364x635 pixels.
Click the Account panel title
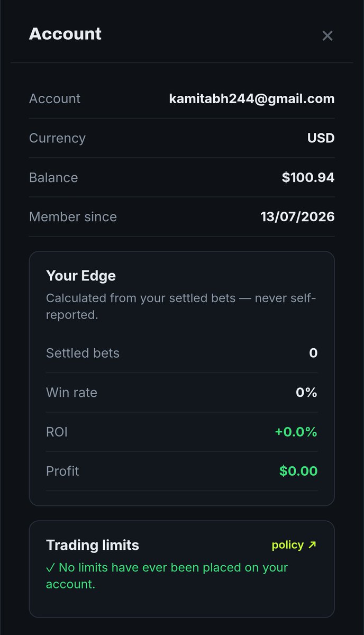point(65,34)
